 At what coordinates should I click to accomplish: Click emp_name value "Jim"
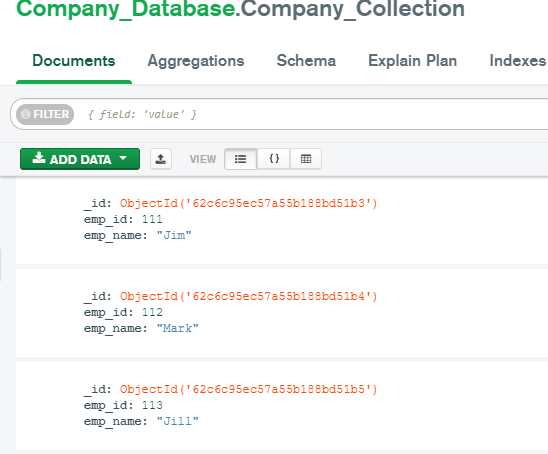pyautogui.click(x=174, y=235)
